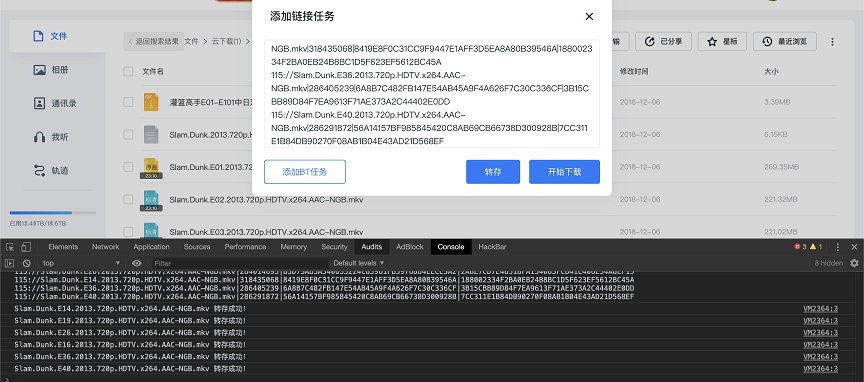This screenshot has width=864, height=382.
Task: Check the box for Slam.Dunk.2013.720p row
Action: point(128,134)
